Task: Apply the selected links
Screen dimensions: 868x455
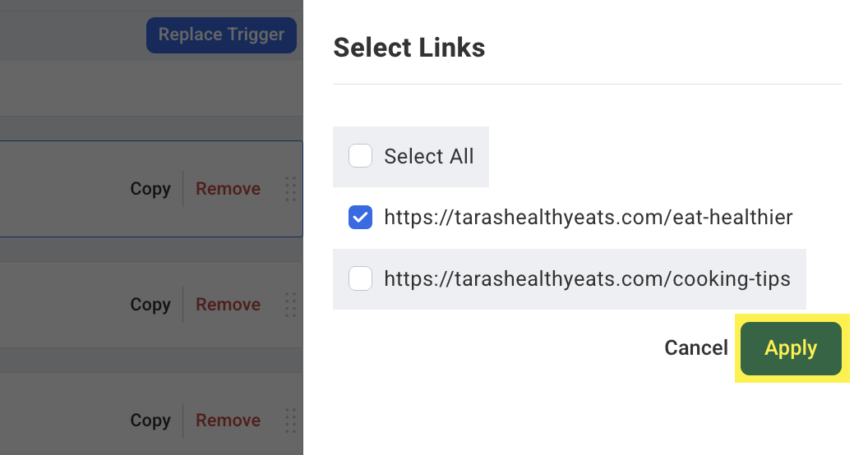Action: pos(791,348)
